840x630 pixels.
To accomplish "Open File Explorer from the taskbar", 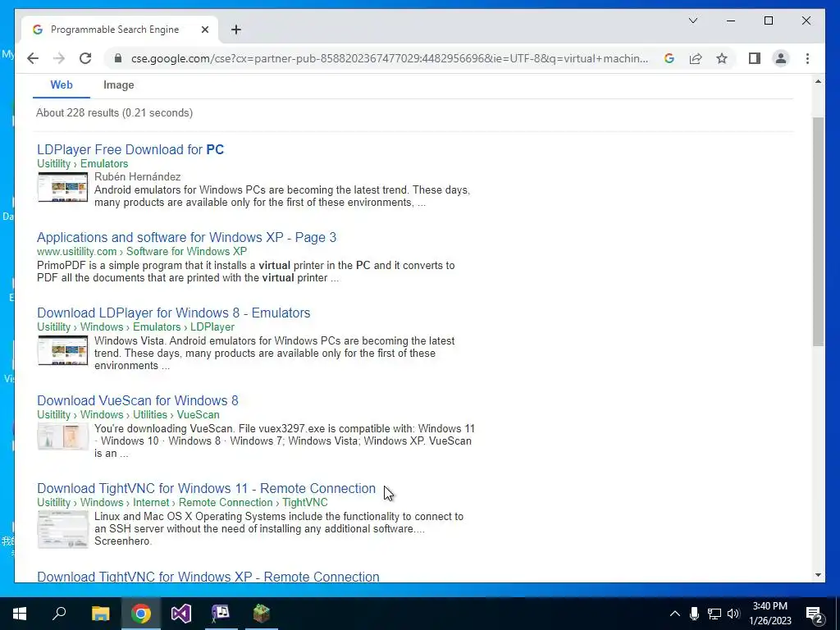I will point(100,614).
